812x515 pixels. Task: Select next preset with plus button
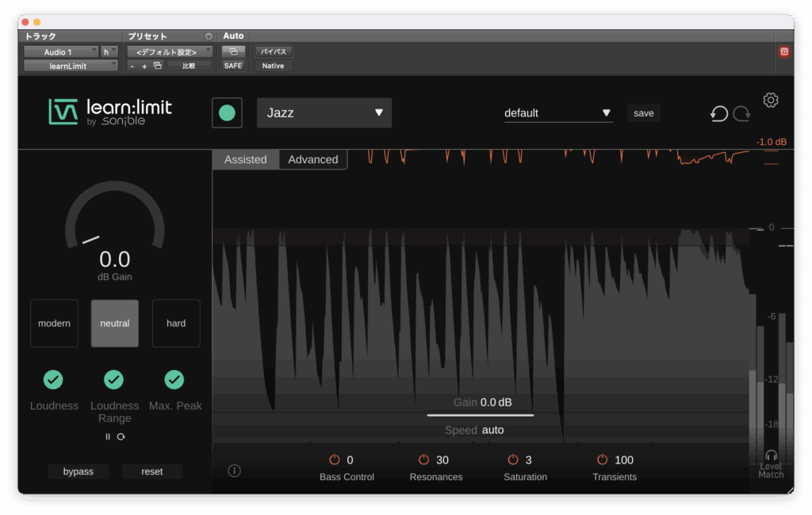click(144, 67)
